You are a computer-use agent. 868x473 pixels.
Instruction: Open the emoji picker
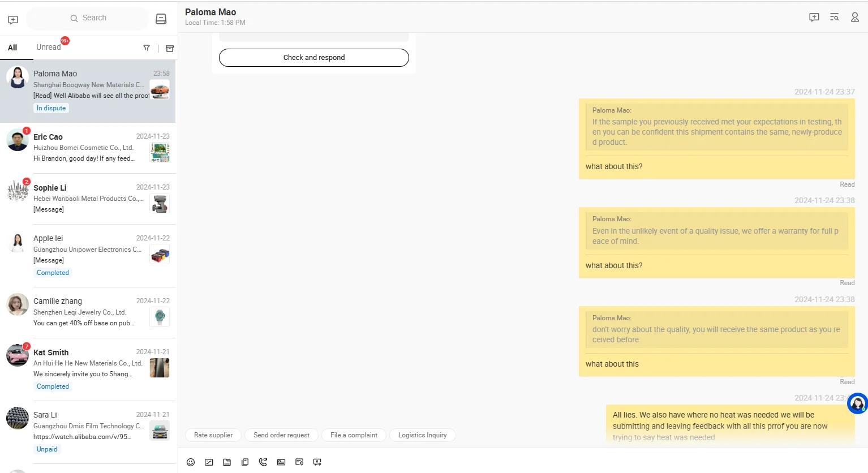(x=191, y=462)
